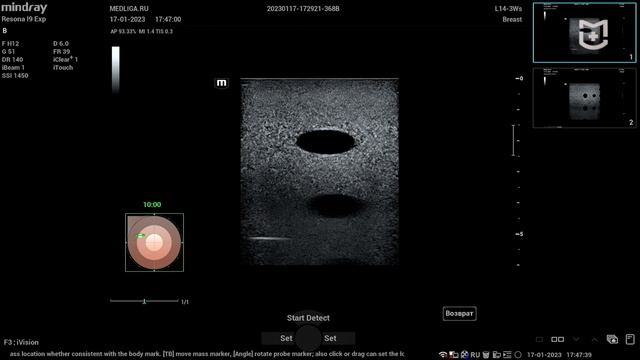
Task: Click the green probe marker on breast body mark
Action: pyautogui.click(x=140, y=236)
